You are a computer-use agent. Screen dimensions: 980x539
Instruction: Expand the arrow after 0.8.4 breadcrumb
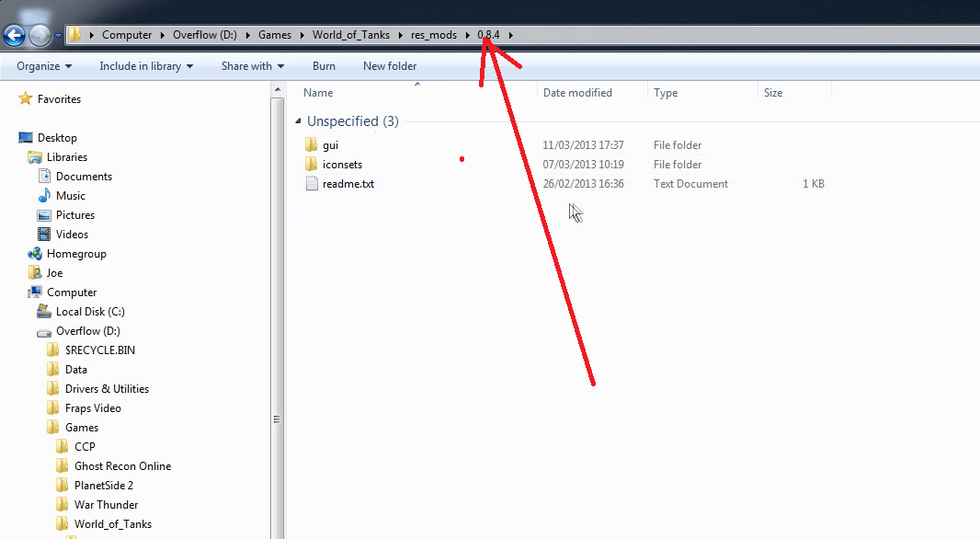pyautogui.click(x=510, y=35)
